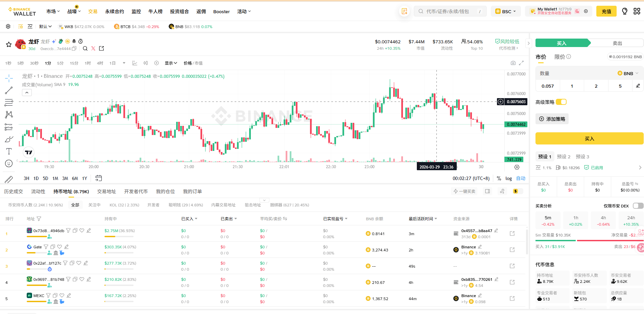Open price scale settings gear below chart

517,167
